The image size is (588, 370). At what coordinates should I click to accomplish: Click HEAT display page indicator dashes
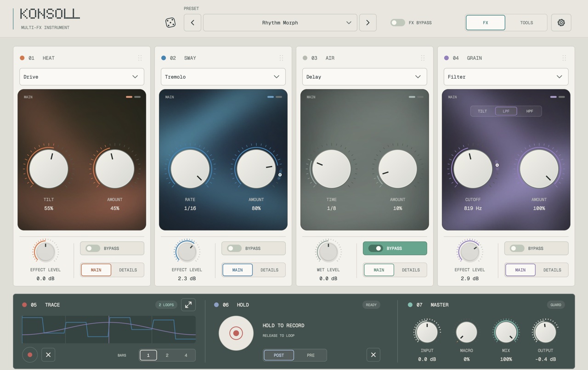133,97
